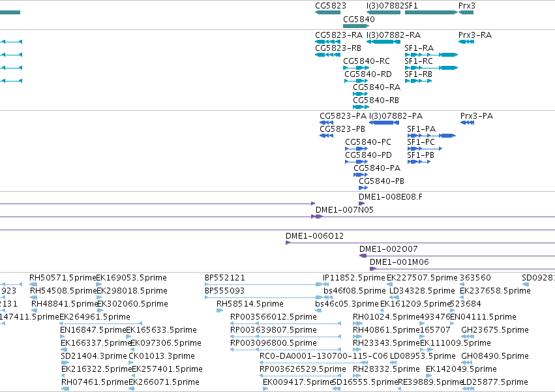The image size is (555, 392).
Task: Open EST RH50571.5prime
Action: (63, 278)
